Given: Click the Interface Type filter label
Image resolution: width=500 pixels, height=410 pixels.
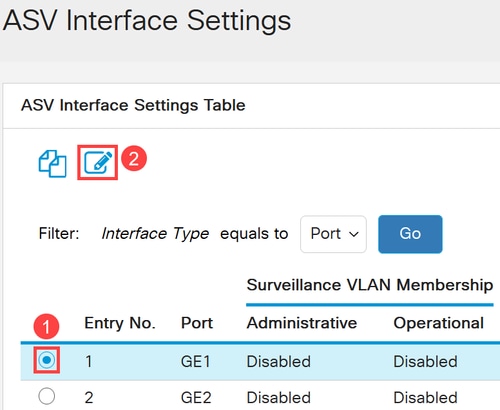Looking at the screenshot, I should pos(155,234).
